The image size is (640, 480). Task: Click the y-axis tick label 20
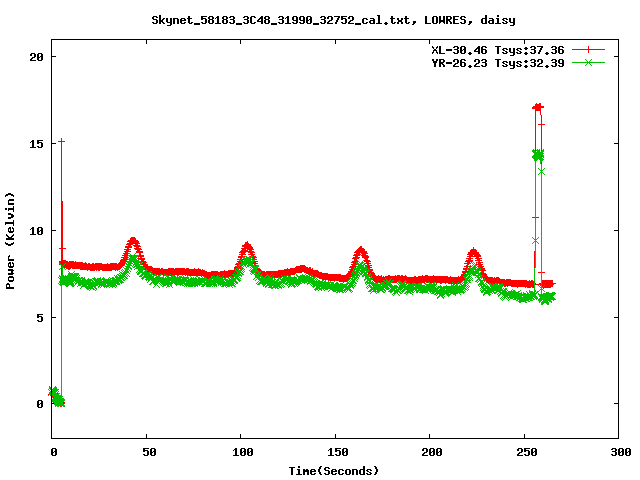pos(36,57)
